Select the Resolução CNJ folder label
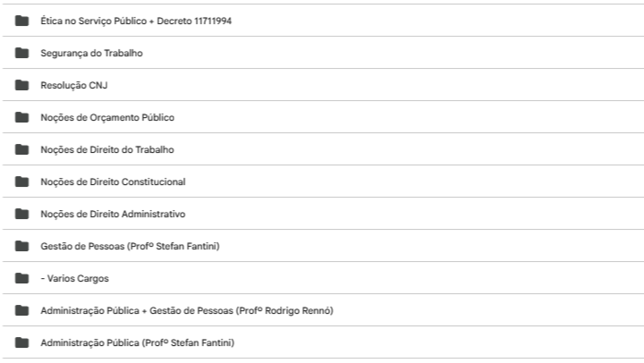644x363 pixels. [x=74, y=85]
